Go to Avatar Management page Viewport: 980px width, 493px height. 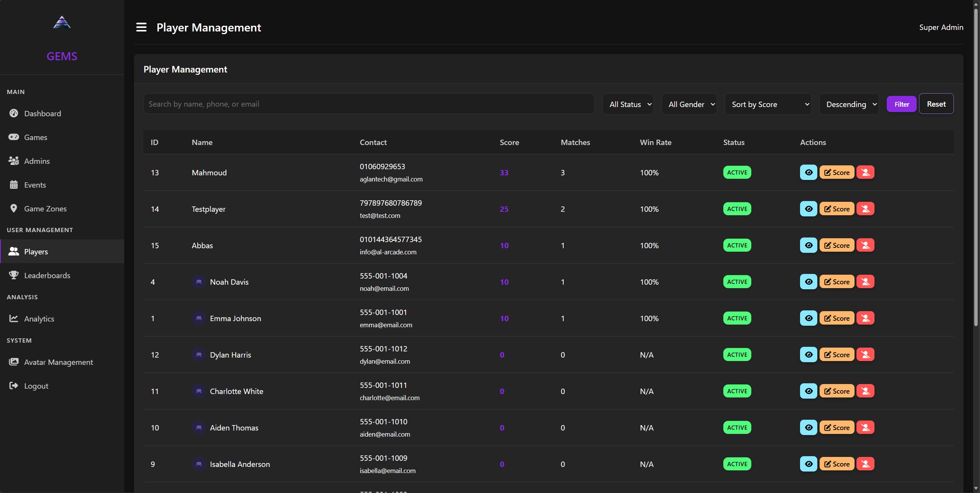point(58,362)
